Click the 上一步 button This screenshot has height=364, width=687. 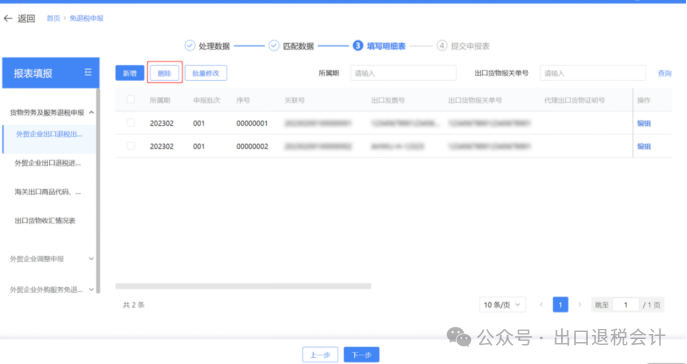point(320,355)
